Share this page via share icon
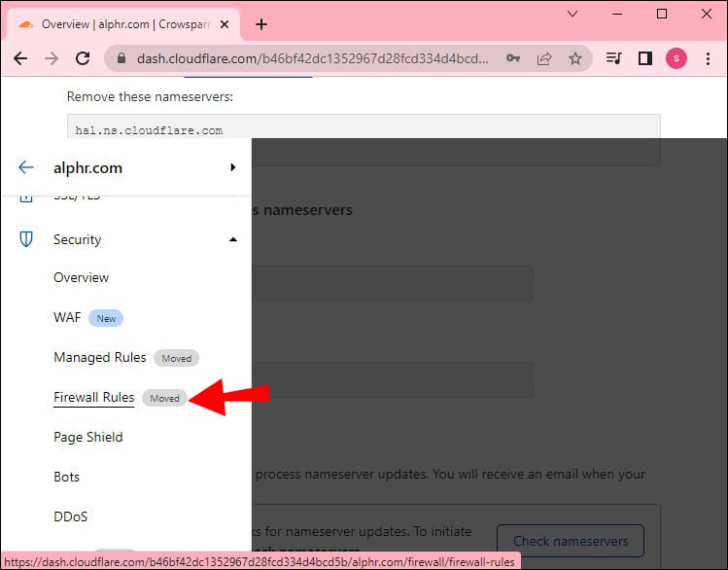 544,58
